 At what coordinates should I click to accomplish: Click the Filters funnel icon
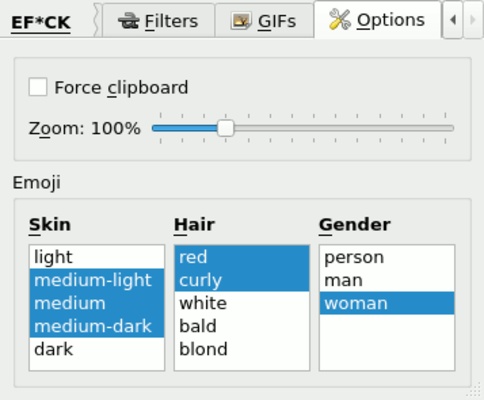129,21
